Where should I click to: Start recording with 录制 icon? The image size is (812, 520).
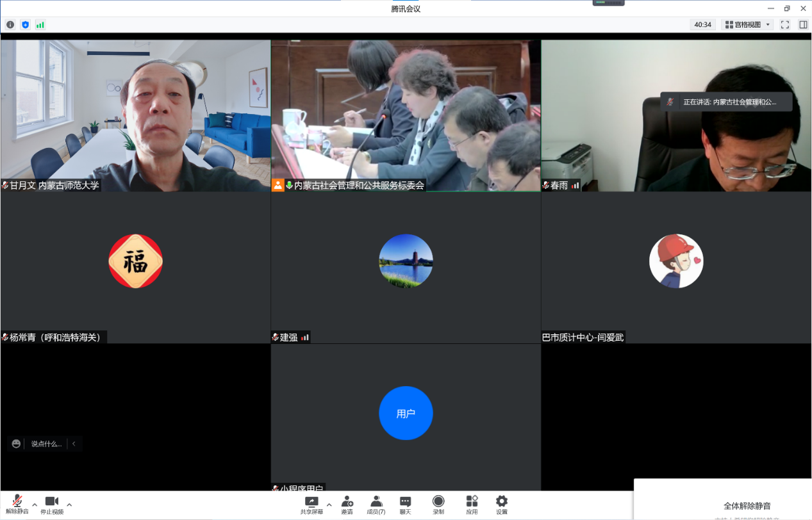click(x=438, y=504)
